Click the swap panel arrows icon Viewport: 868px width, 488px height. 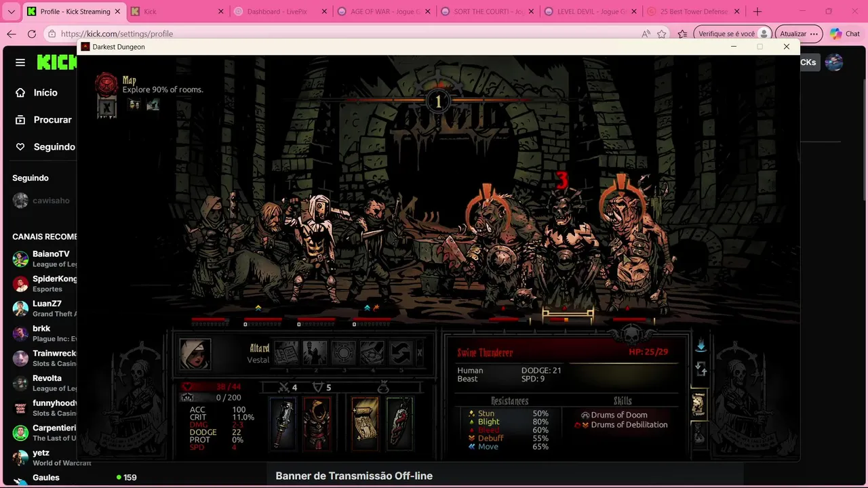701,369
